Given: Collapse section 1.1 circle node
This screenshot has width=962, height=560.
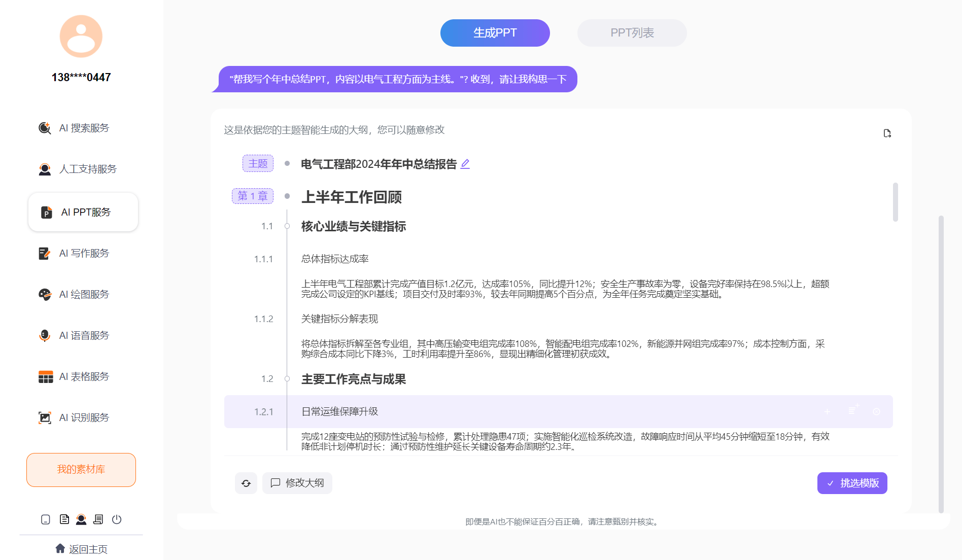Looking at the screenshot, I should pos(287,226).
